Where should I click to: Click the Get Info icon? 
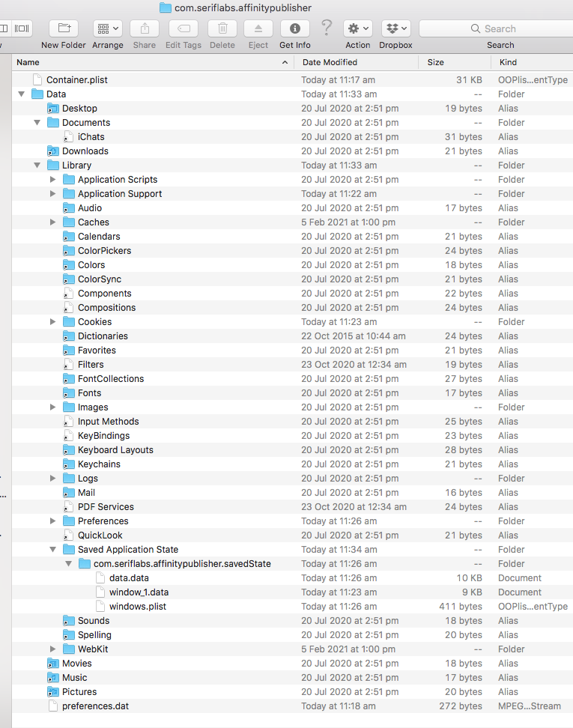tap(295, 28)
